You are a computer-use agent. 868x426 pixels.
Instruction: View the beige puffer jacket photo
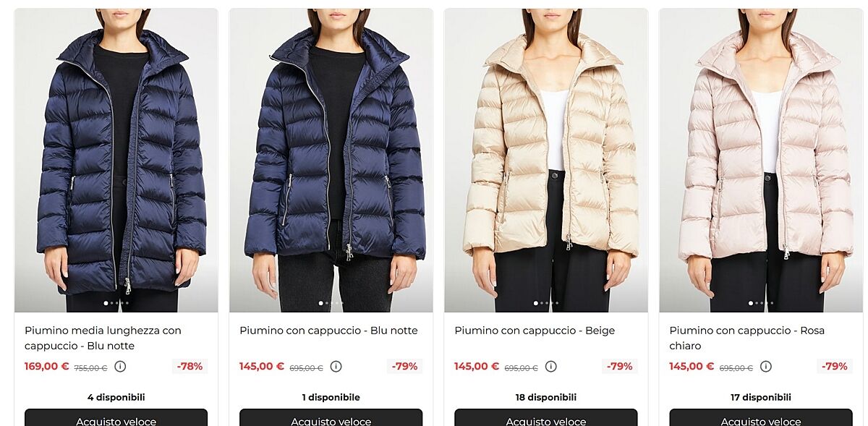[546, 161]
